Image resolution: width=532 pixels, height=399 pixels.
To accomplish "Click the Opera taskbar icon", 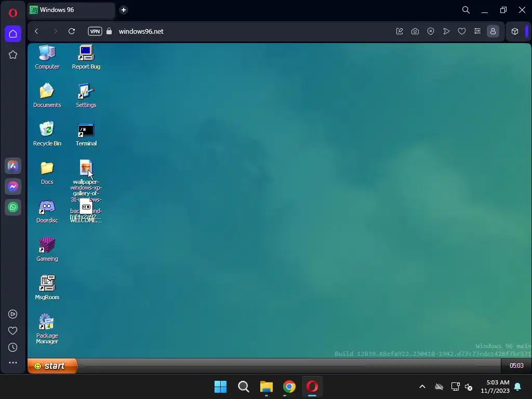I will click(x=312, y=387).
